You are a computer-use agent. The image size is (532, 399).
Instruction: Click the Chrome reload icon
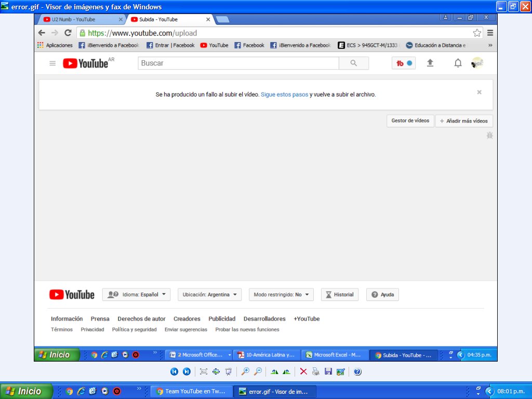pos(68,33)
